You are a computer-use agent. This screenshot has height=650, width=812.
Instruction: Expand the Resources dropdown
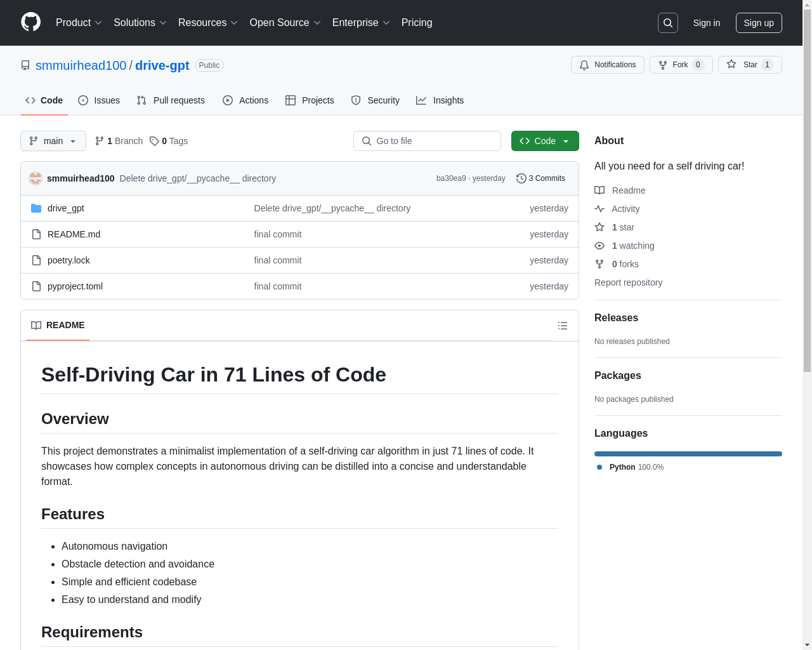click(x=208, y=23)
